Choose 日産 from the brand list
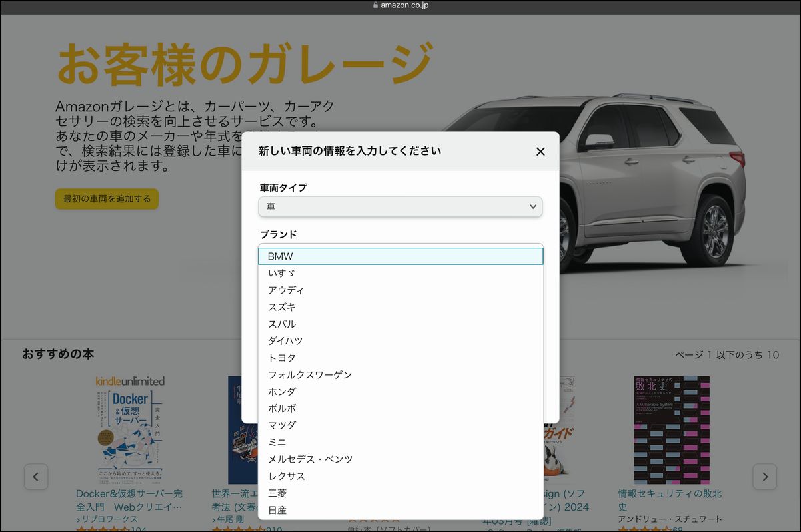801x532 pixels. pyautogui.click(x=400, y=510)
